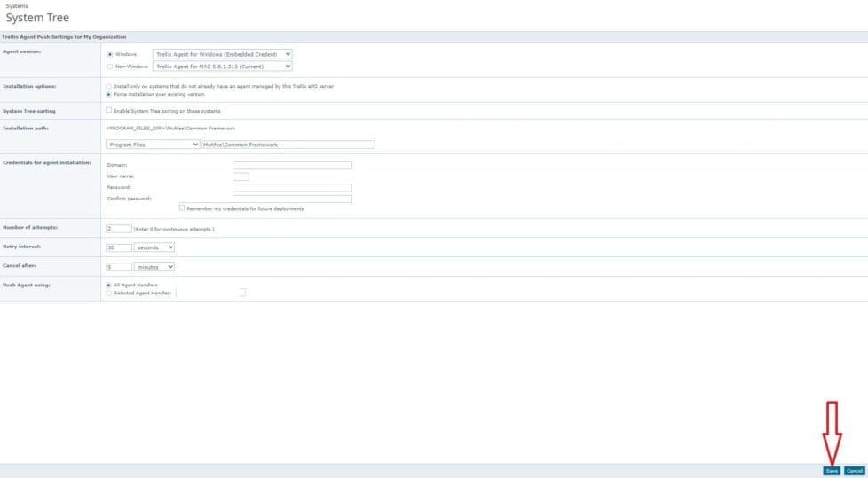Click the Cancel button
868x478 pixels.
[x=854, y=471]
